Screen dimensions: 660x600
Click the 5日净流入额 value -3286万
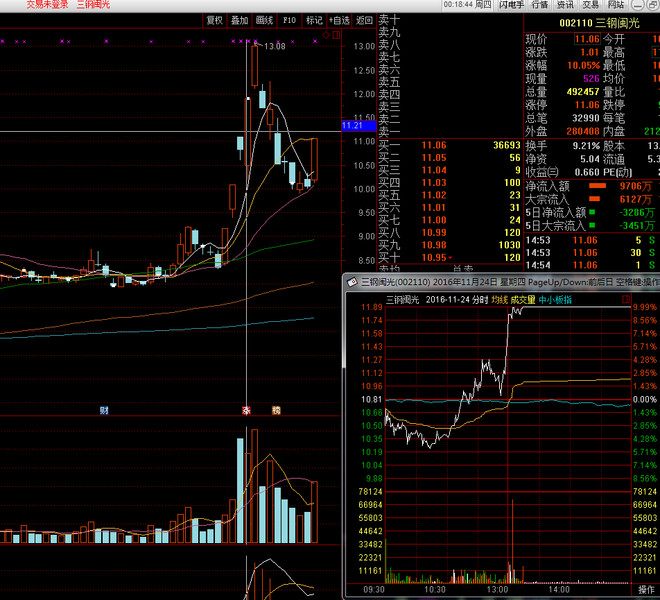coord(636,213)
